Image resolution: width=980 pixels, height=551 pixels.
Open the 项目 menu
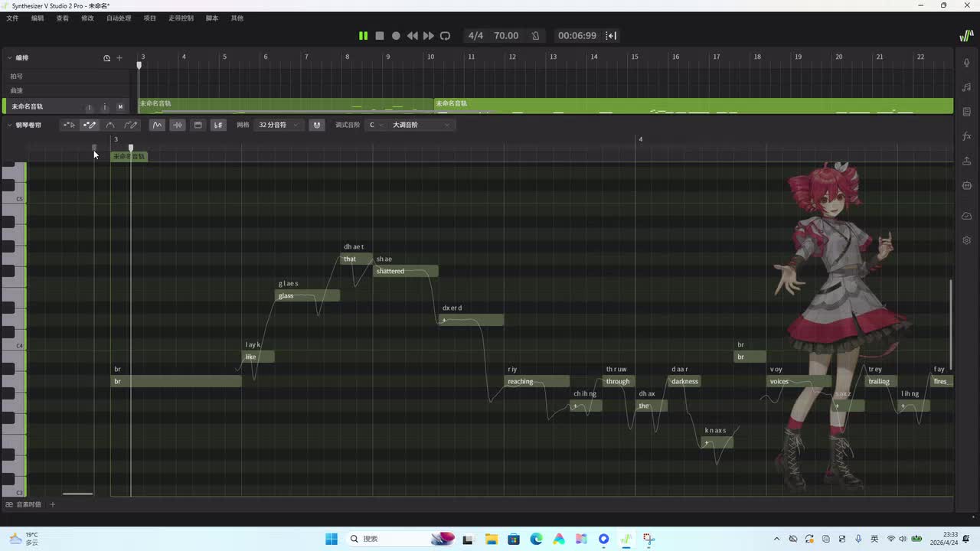pos(150,18)
